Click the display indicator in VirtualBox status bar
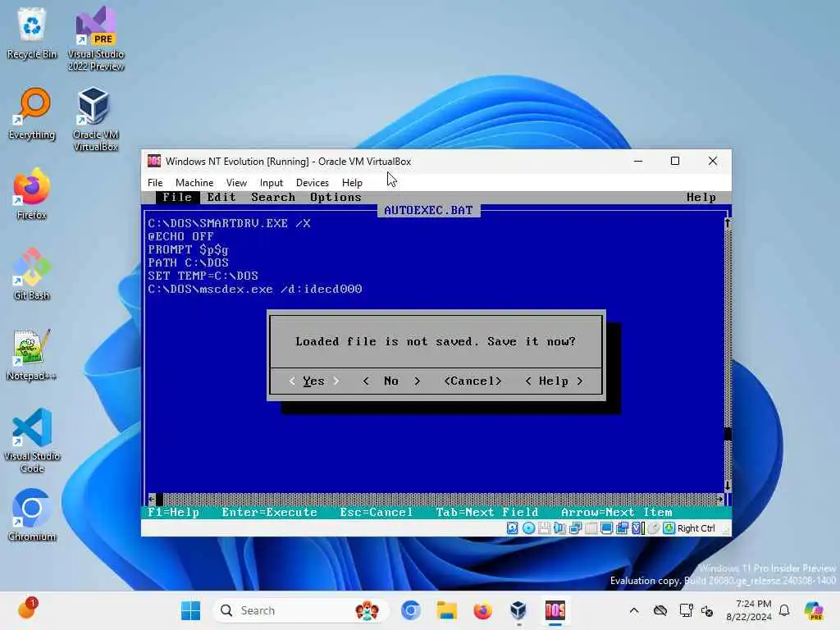The height and width of the screenshot is (630, 840). pos(606,528)
